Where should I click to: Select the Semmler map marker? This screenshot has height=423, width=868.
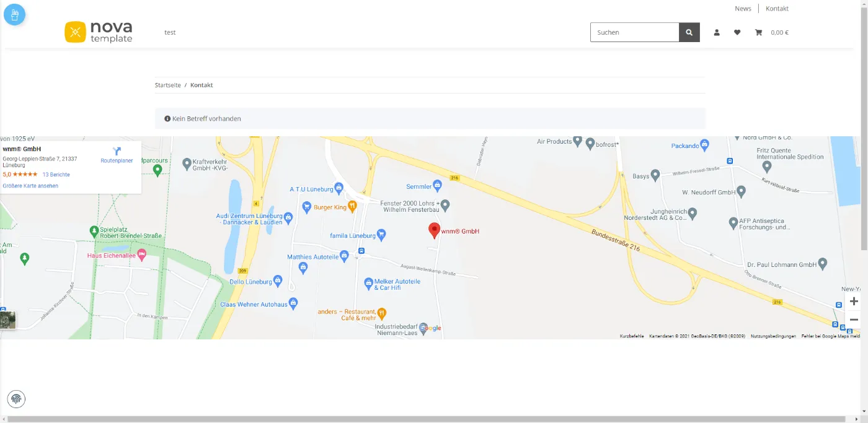(x=437, y=185)
